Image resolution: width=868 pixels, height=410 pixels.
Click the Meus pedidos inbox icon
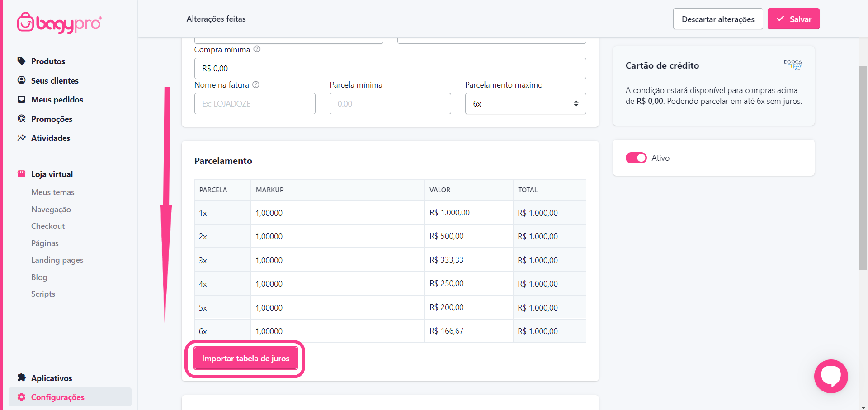tap(21, 99)
